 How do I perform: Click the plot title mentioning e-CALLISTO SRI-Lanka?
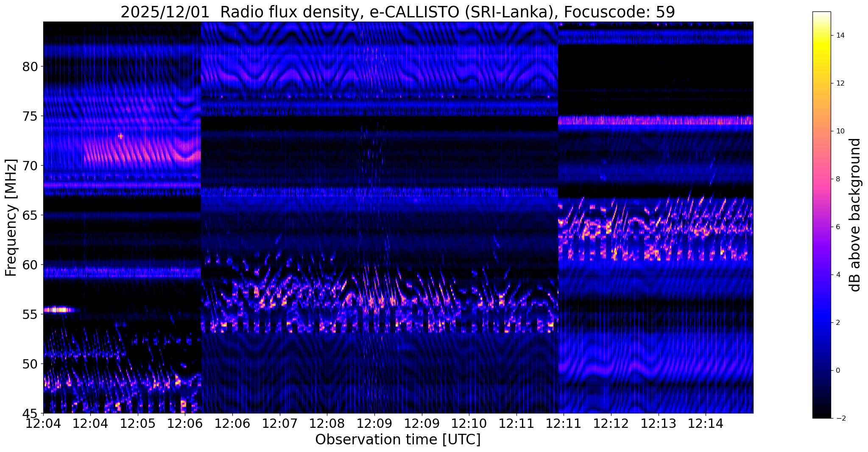398,12
